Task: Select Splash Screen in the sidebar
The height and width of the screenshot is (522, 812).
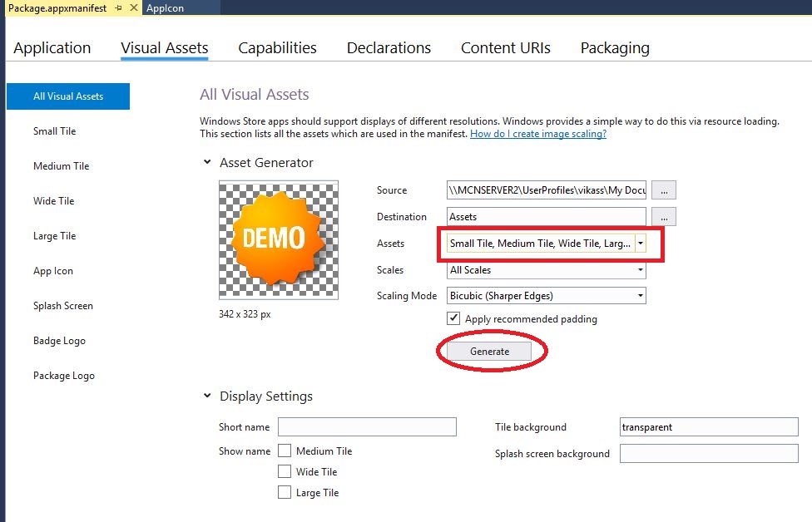Action: [x=63, y=306]
